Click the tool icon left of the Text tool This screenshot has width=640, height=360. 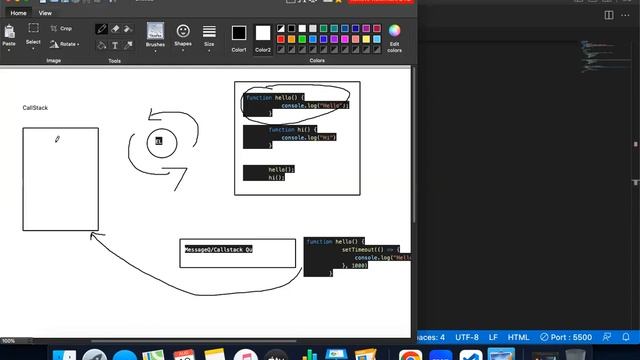click(102, 45)
